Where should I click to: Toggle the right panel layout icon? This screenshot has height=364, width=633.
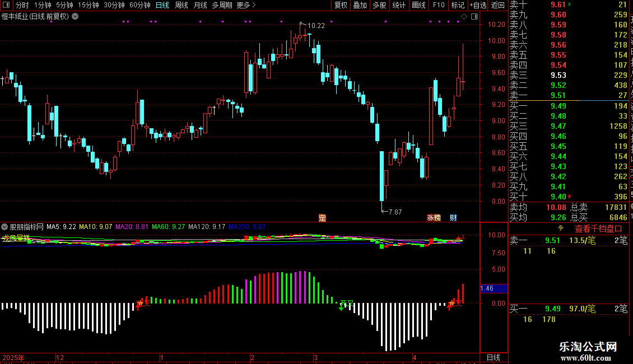pyautogui.click(x=475, y=17)
